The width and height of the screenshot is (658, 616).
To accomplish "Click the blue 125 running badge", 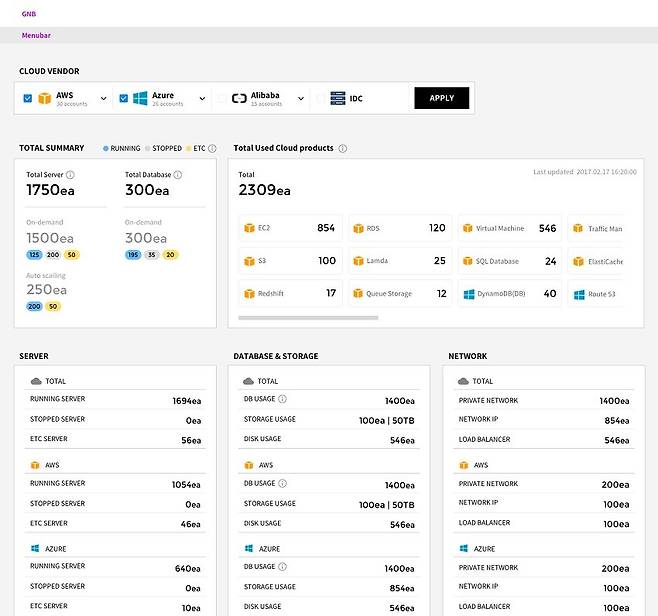I will coord(34,255).
